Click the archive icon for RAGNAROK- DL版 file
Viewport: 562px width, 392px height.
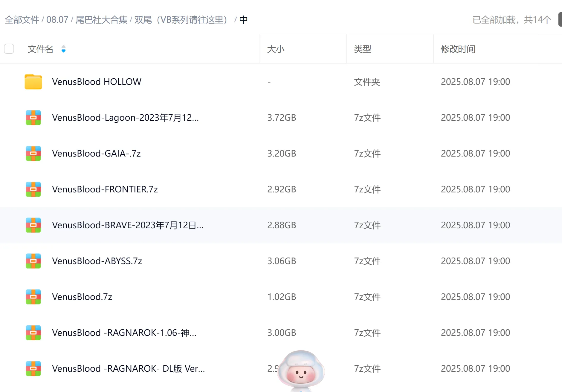click(33, 368)
